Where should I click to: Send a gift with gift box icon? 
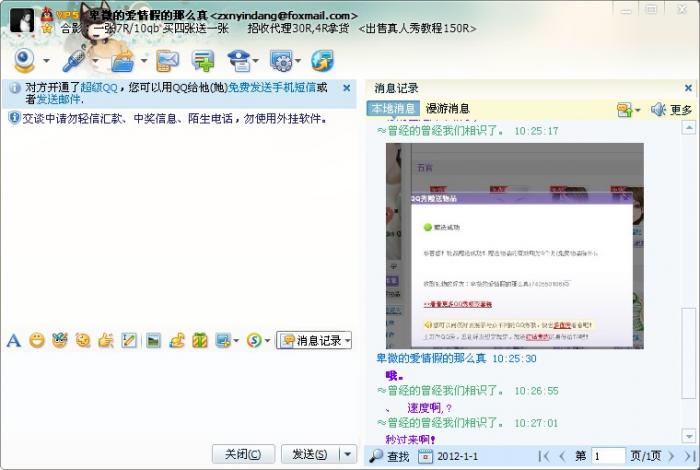pyautogui.click(x=200, y=341)
